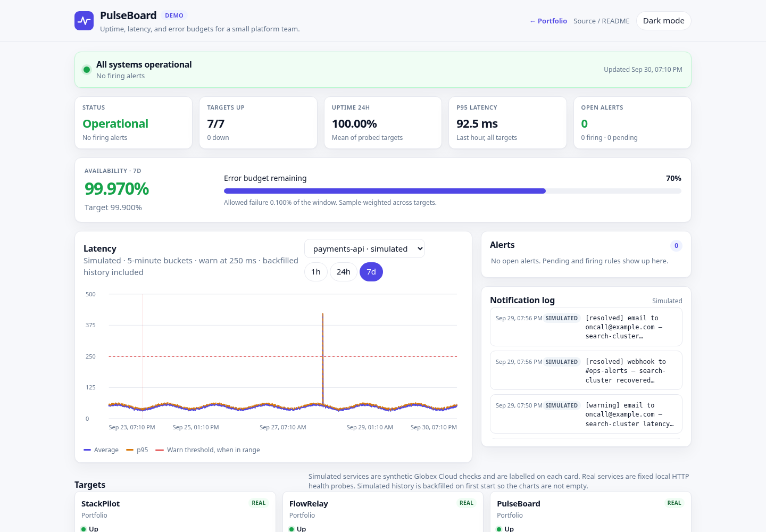Open the payments-api simulated target dropdown
This screenshot has height=532, width=766.
[x=364, y=248]
